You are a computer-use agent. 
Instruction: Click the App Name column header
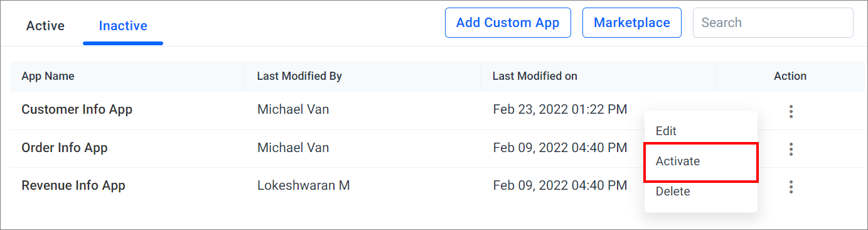tap(48, 76)
